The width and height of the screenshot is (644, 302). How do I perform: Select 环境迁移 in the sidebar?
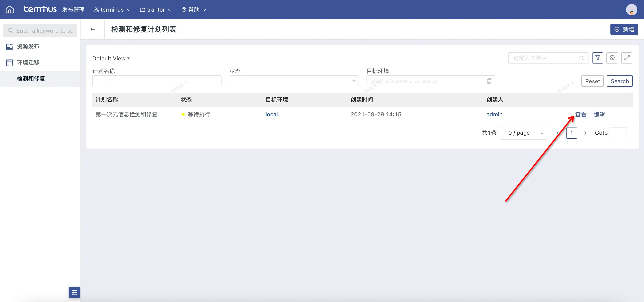[28, 62]
